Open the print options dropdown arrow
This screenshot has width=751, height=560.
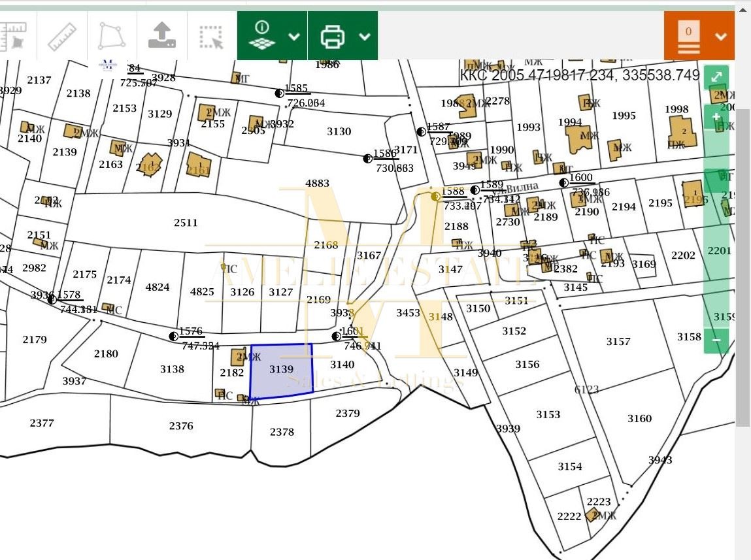click(x=365, y=36)
